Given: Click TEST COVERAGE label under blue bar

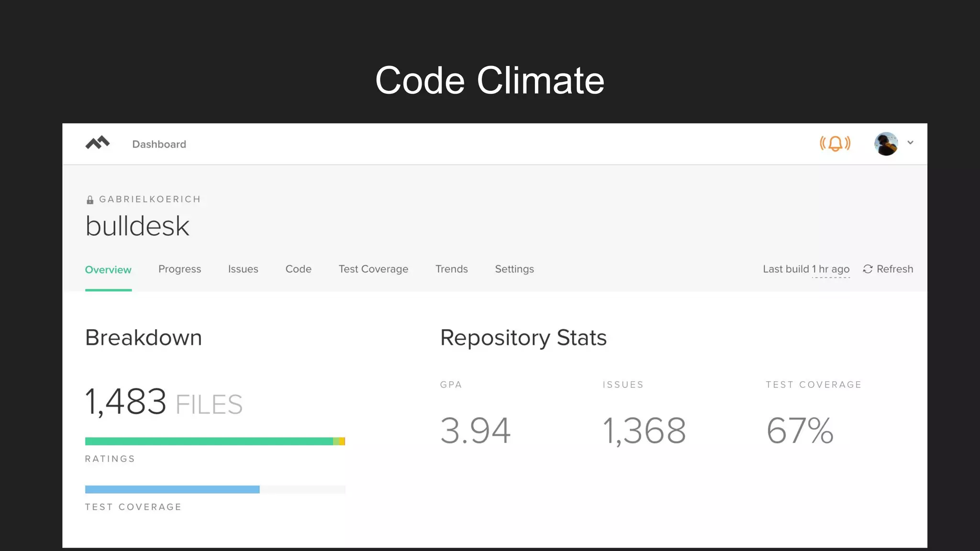Looking at the screenshot, I should (x=134, y=507).
